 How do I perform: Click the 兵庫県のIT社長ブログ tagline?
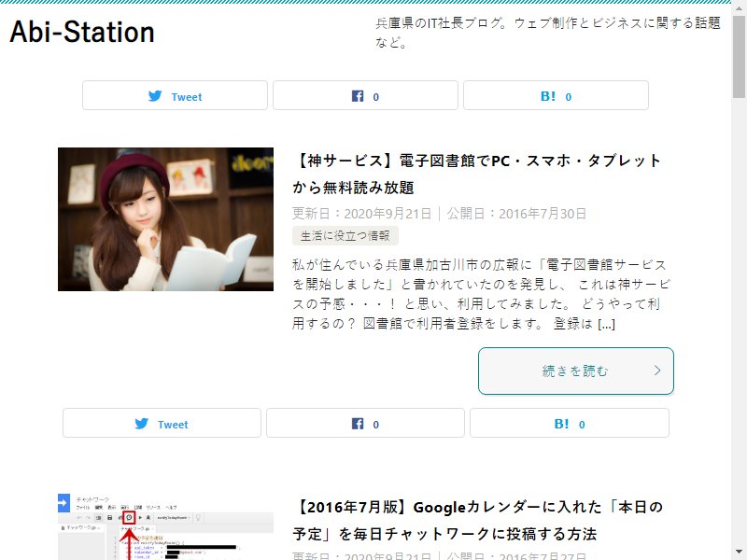548,33
